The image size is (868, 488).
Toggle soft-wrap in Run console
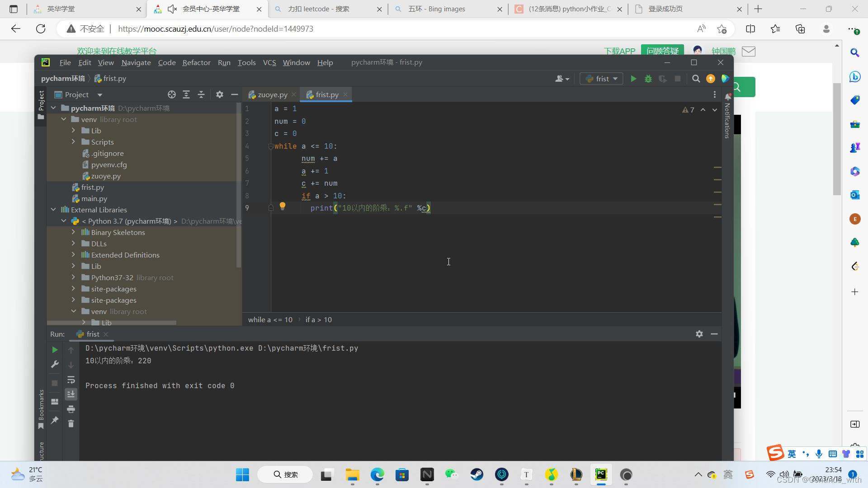click(71, 380)
